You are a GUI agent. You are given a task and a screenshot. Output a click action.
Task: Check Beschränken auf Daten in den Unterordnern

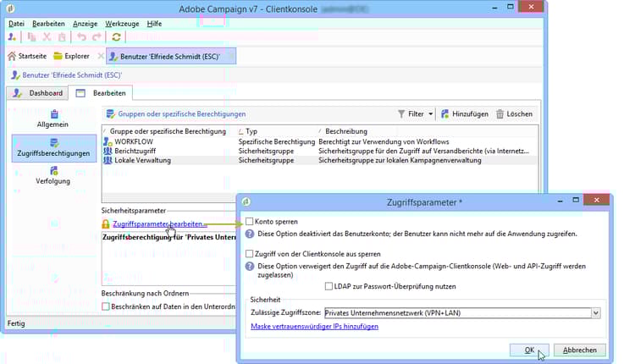coord(106,306)
